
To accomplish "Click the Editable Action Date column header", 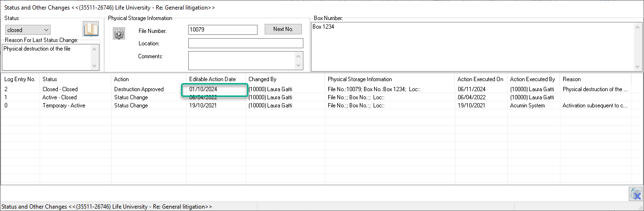I will pyautogui.click(x=216, y=79).
